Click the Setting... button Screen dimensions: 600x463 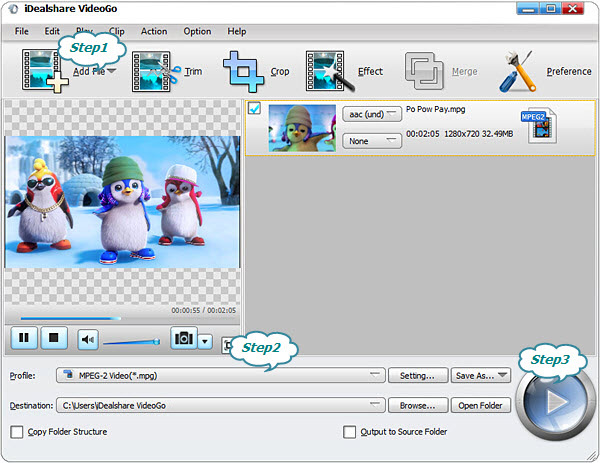418,375
